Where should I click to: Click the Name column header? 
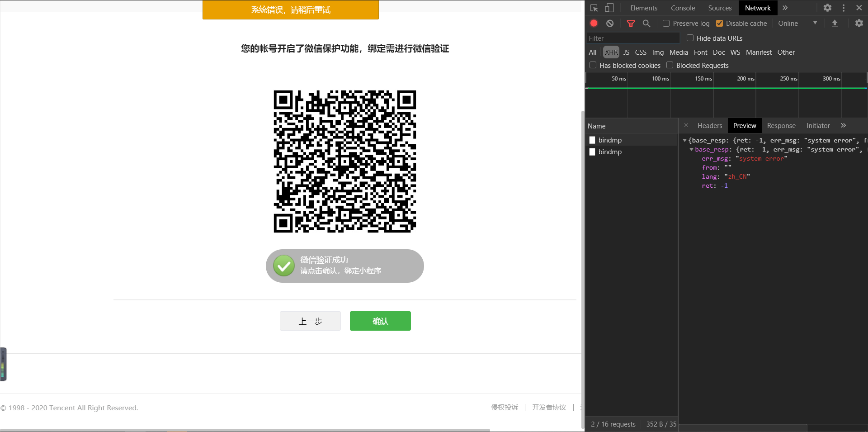(x=632, y=126)
